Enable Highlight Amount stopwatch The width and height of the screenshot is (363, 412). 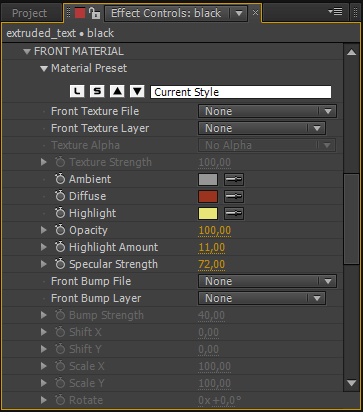tap(60, 247)
